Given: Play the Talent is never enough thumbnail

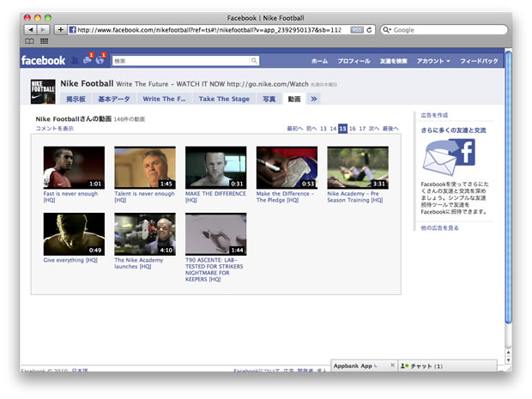Looking at the screenshot, I should [x=145, y=167].
